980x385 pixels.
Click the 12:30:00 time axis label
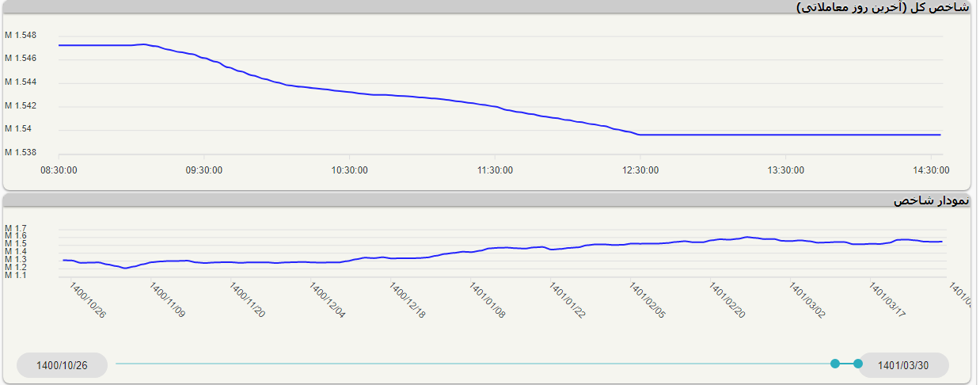(640, 170)
